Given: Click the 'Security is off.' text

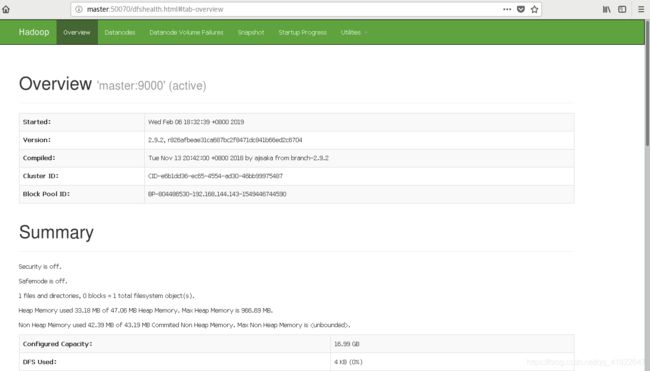Looking at the screenshot, I should point(40,267).
